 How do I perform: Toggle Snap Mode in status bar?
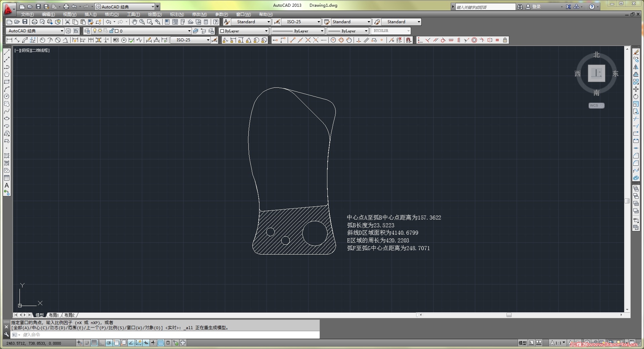(x=87, y=343)
